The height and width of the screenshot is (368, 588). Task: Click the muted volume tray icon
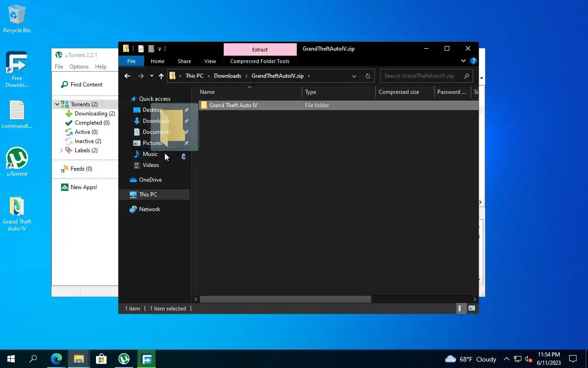click(x=529, y=359)
